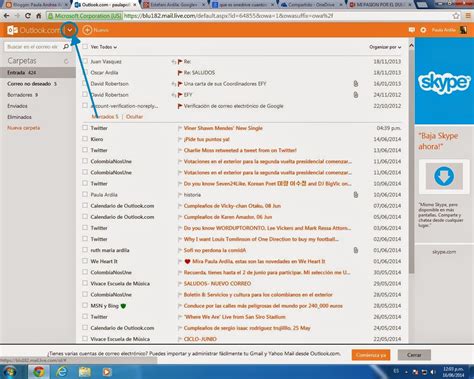The width and height of the screenshot is (474, 379).
Task: Open the Windows Start button
Action: pos(9,372)
